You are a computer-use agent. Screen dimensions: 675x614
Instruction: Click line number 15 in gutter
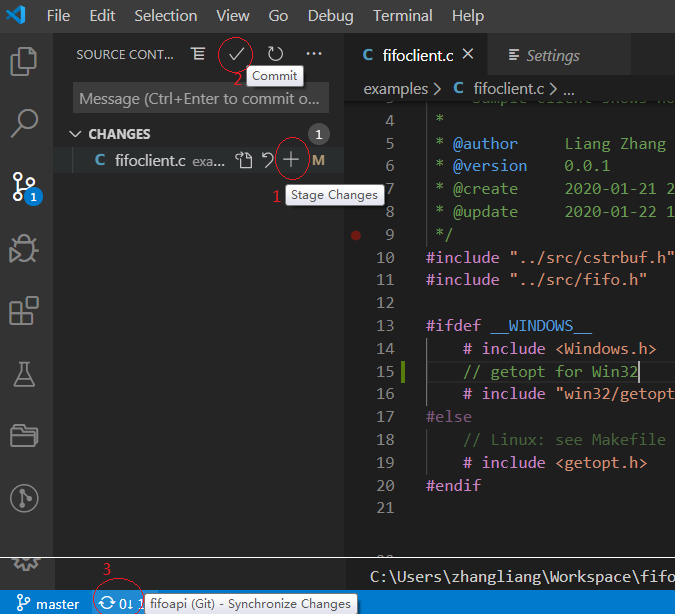385,371
